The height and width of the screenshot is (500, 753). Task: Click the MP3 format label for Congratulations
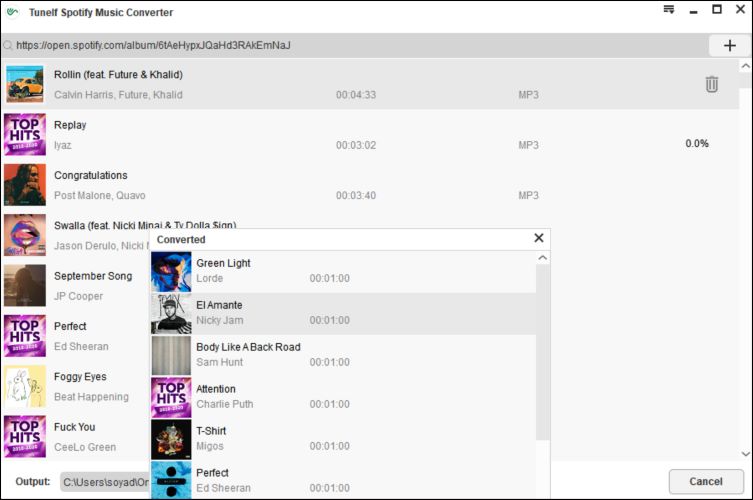point(528,195)
